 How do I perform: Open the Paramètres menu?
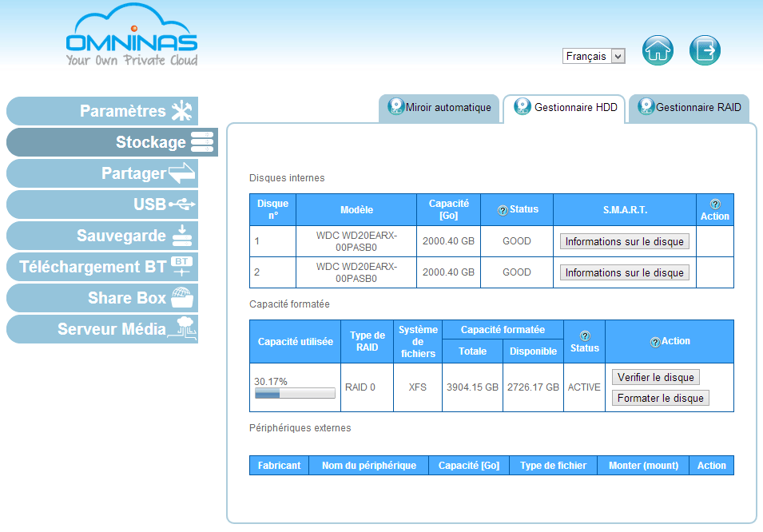point(102,111)
